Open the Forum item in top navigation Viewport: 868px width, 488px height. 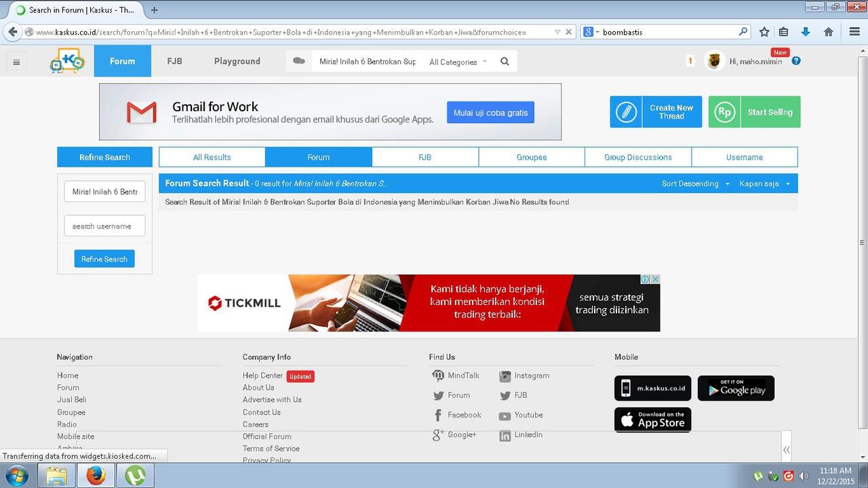pyautogui.click(x=123, y=61)
